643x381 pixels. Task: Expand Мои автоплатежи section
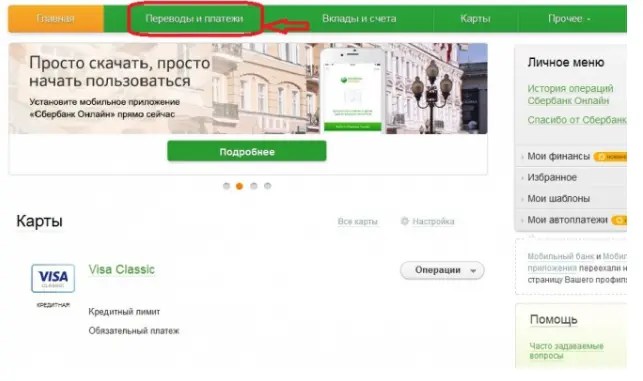coord(567,220)
